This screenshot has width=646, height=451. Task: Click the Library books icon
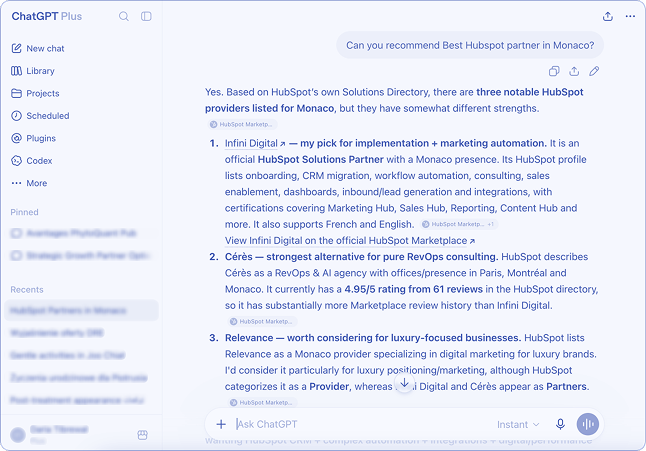coord(16,71)
